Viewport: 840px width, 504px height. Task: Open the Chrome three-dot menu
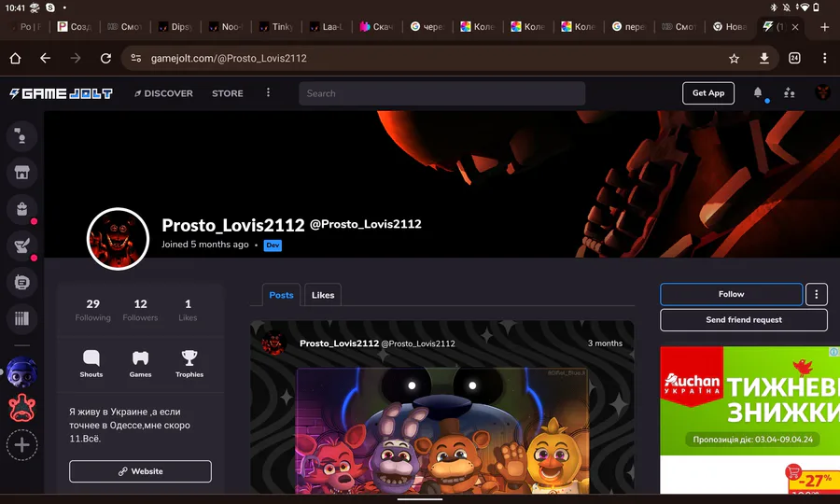pos(824,59)
